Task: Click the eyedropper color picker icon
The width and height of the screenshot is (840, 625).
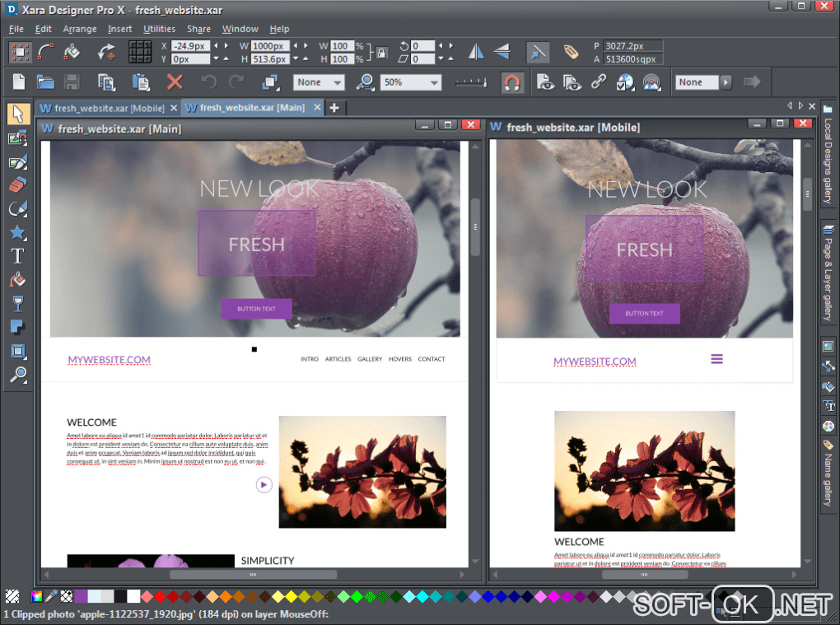Action: tap(51, 596)
